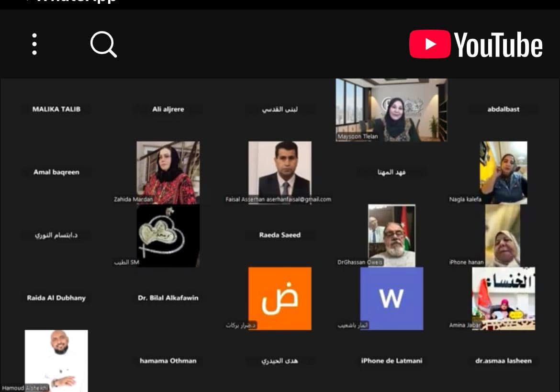Select the abdalbast participant tile
This screenshot has height=392, width=560.
pyautogui.click(x=503, y=109)
